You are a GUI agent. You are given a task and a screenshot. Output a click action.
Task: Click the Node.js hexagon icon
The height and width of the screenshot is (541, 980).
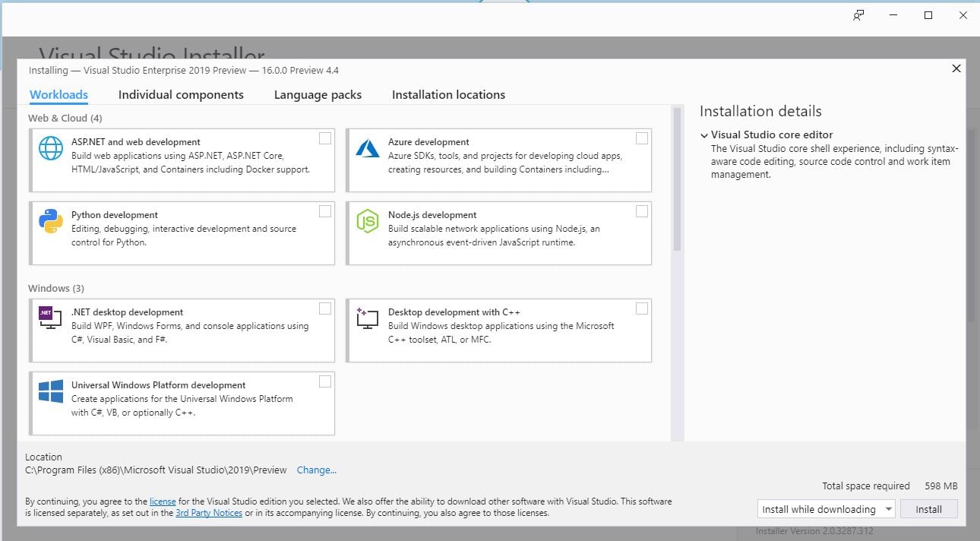point(368,221)
